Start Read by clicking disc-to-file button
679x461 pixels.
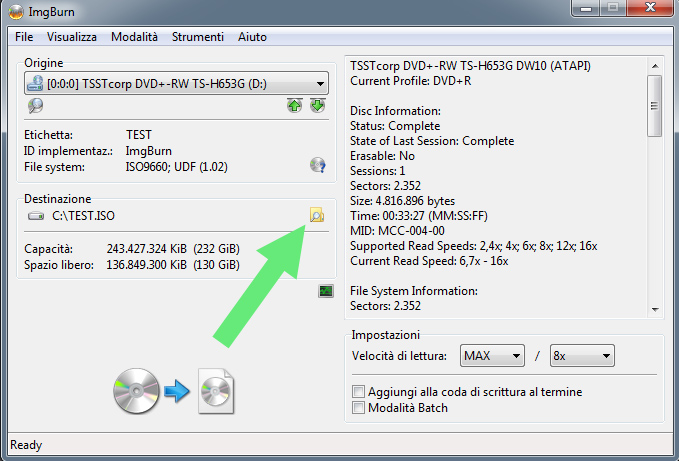(174, 391)
